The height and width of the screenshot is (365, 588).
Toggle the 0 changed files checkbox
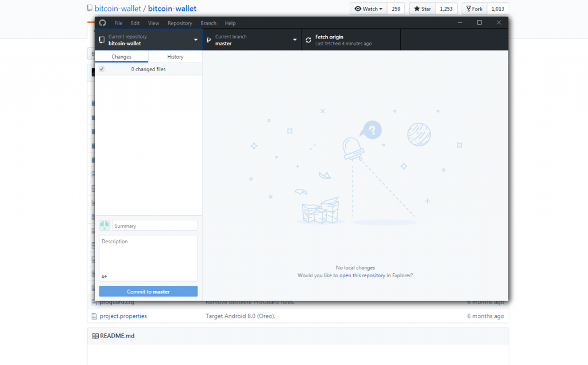(102, 69)
